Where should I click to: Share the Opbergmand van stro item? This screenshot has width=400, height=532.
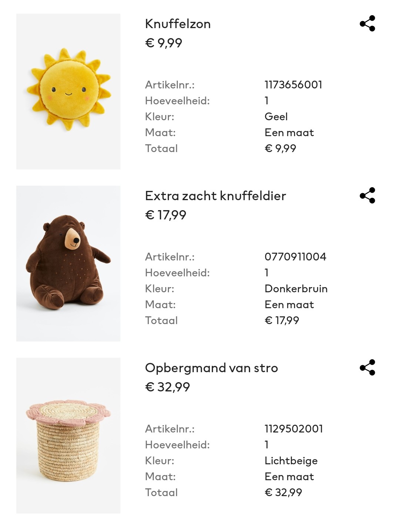[367, 368]
